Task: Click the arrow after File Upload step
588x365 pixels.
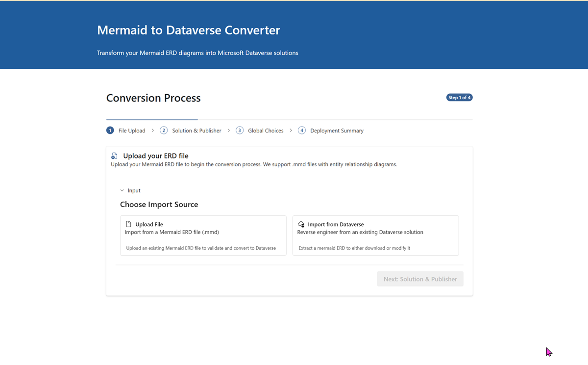Action: click(x=153, y=130)
